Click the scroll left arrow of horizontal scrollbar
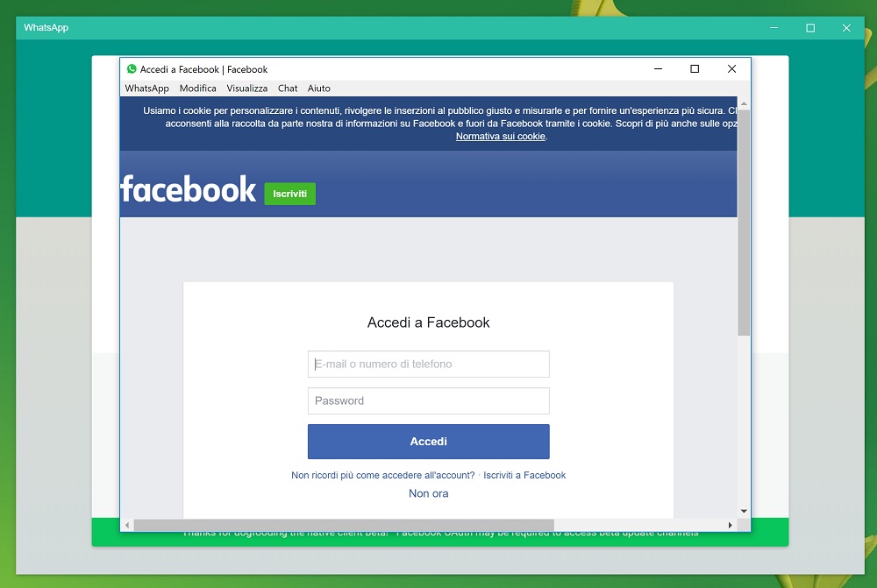Screen dimensions: 877x588 tap(127, 526)
